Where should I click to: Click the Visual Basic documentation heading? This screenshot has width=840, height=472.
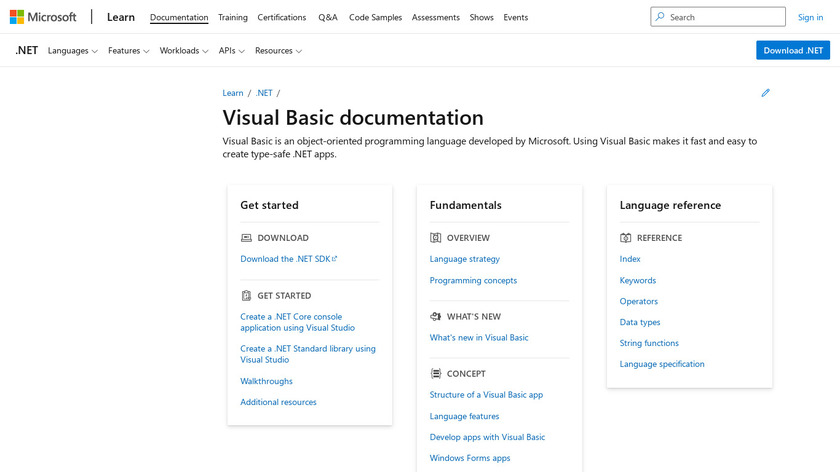pos(353,117)
